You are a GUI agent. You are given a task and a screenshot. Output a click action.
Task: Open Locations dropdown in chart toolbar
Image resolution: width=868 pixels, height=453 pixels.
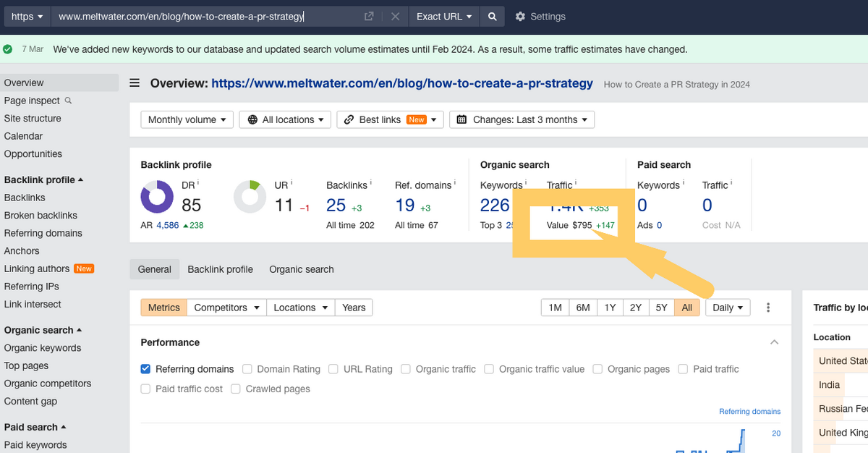[301, 308]
